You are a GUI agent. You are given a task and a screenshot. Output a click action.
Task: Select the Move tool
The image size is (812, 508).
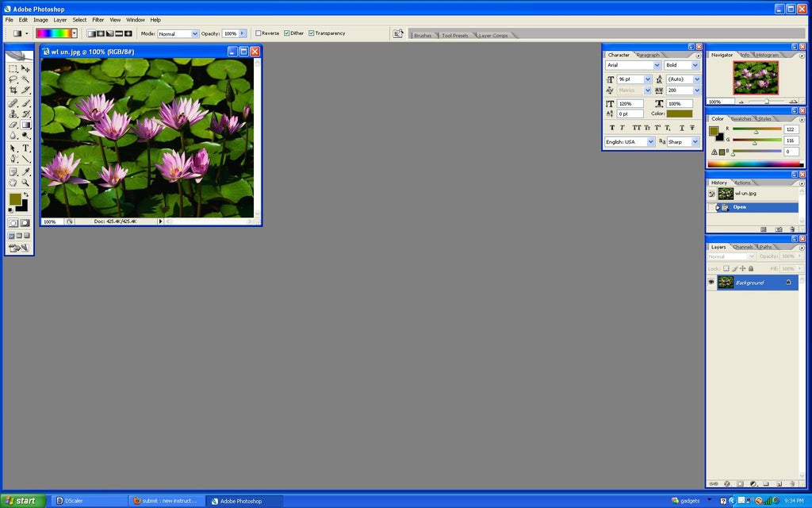25,68
